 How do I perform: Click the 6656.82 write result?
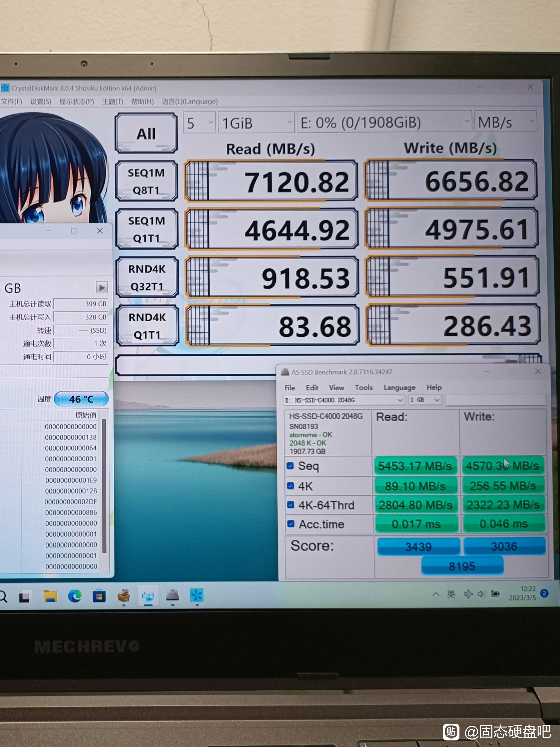point(451,180)
